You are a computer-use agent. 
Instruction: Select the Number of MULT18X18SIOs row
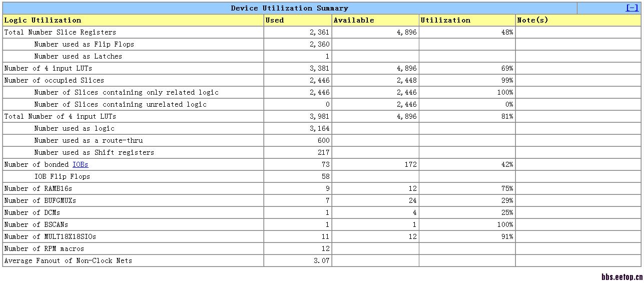click(322, 236)
